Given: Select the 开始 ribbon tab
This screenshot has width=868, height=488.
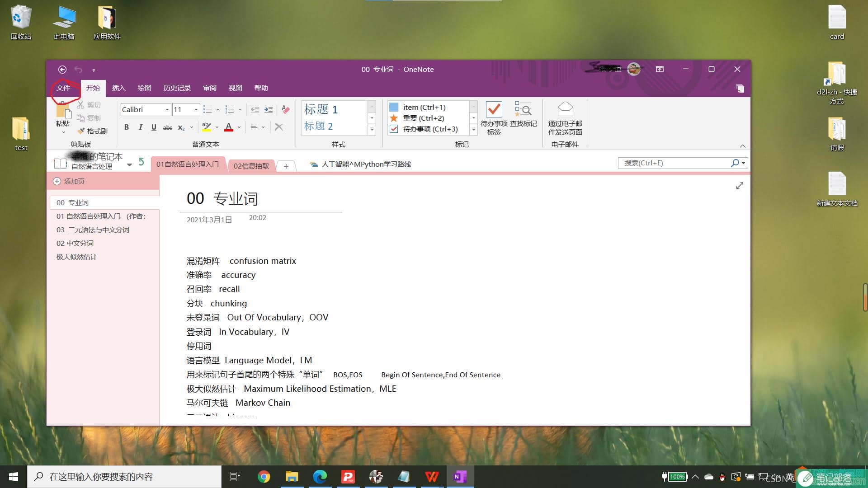Looking at the screenshot, I should click(x=93, y=88).
